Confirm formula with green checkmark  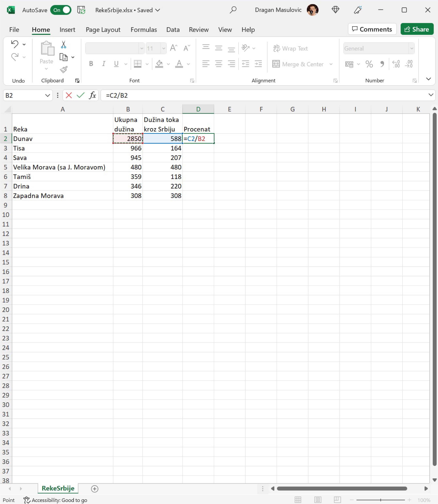(x=80, y=95)
